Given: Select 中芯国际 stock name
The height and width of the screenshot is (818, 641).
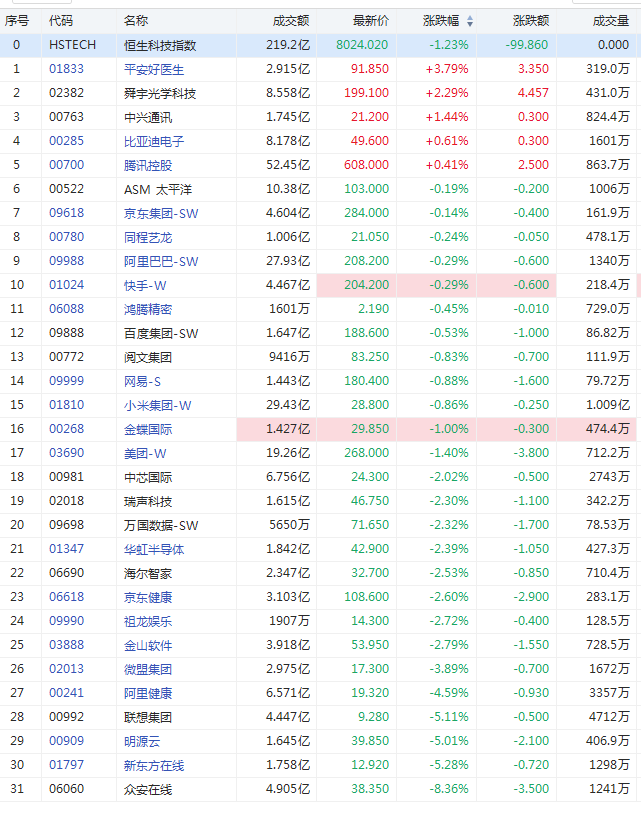Looking at the screenshot, I should tap(148, 477).
